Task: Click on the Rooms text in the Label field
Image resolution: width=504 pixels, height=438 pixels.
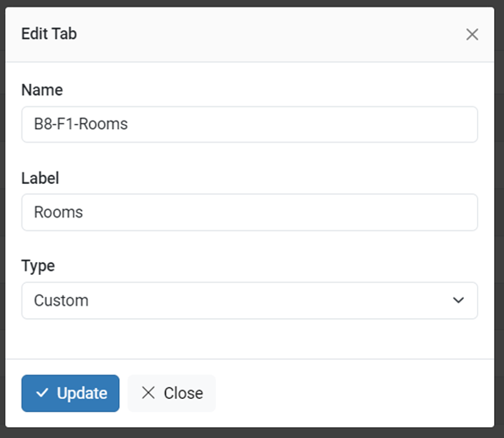Action: tap(58, 212)
